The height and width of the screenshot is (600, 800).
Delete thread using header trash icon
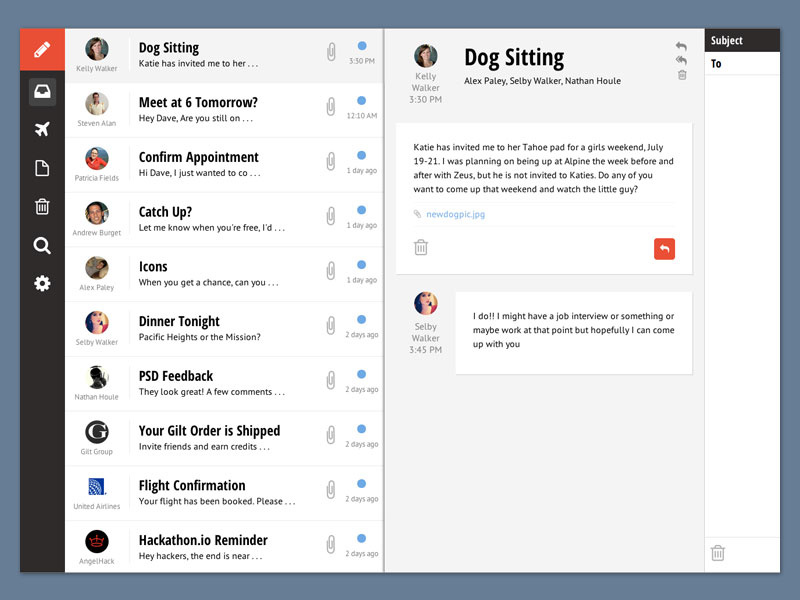click(682, 75)
